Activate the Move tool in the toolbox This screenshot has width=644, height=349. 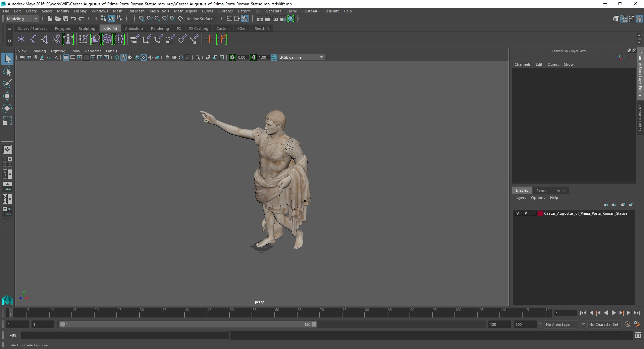(7, 96)
